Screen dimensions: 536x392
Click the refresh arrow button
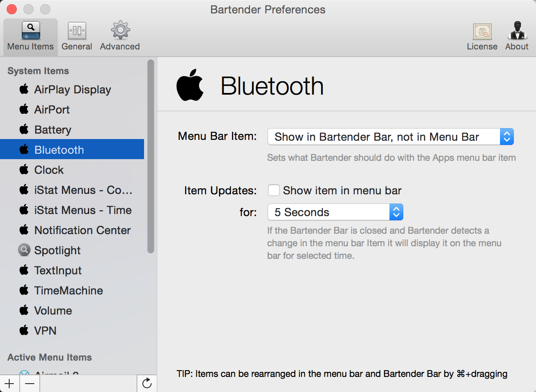click(147, 383)
